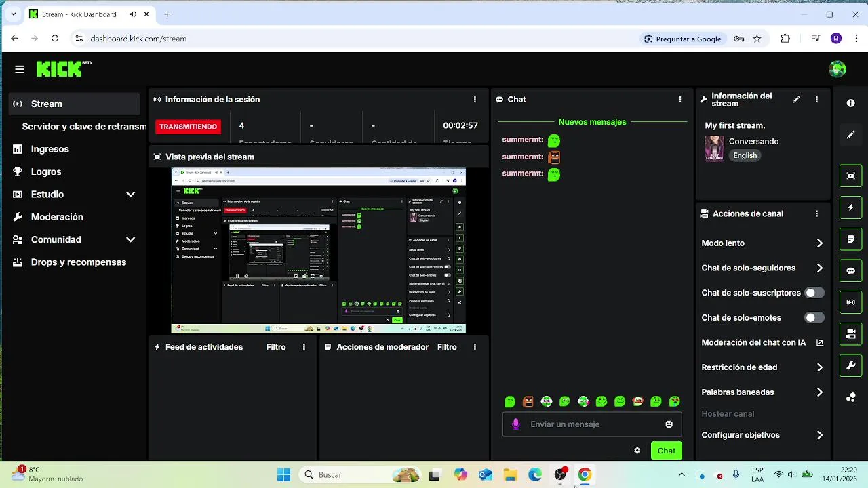Viewport: 868px width, 488px height.
Task: Open Información del stream options menu
Action: [816, 100]
